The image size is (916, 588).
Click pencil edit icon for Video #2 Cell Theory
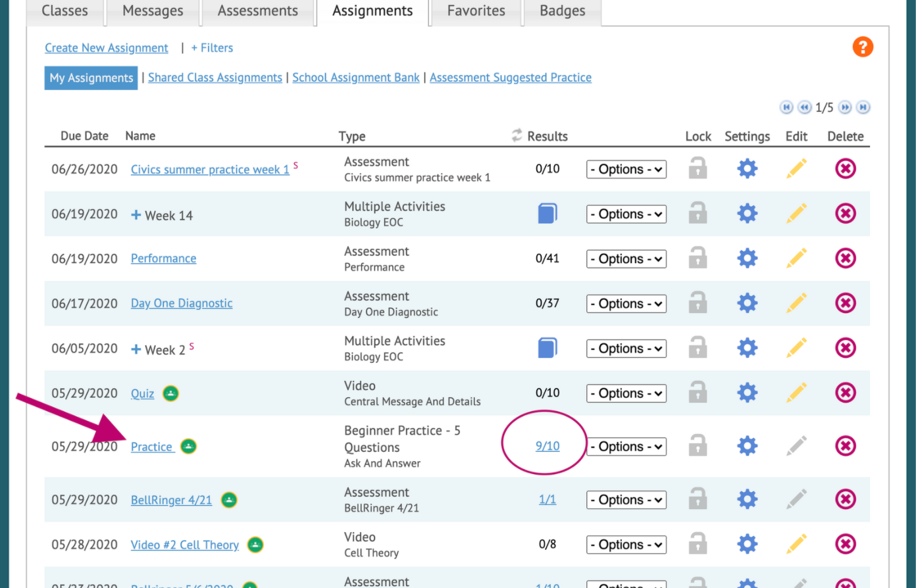tap(796, 544)
